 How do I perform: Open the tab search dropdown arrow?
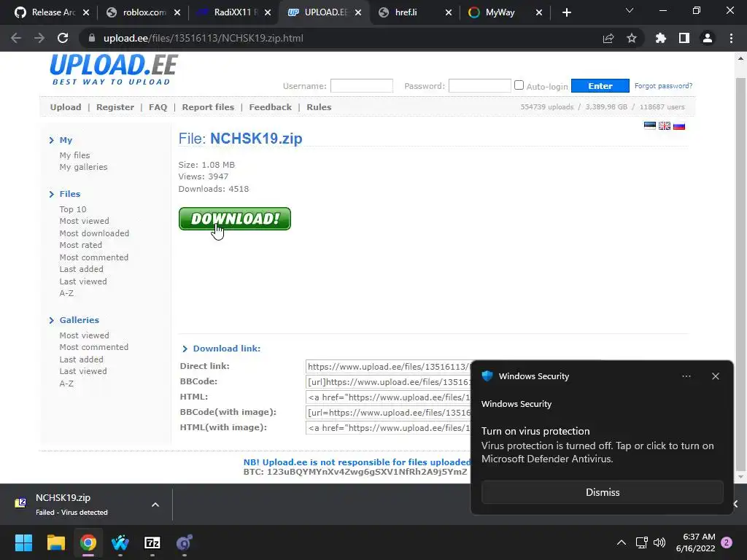click(x=630, y=10)
